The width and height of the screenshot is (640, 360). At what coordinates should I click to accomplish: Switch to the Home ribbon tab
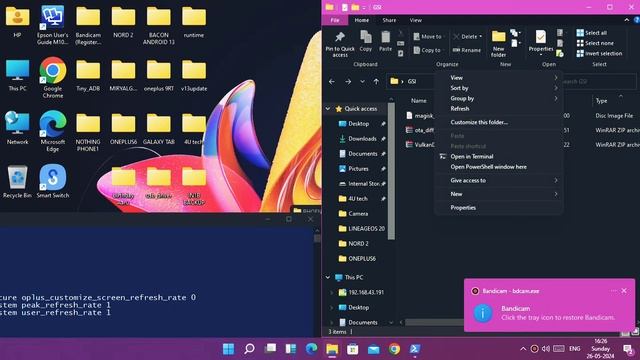coord(362,20)
